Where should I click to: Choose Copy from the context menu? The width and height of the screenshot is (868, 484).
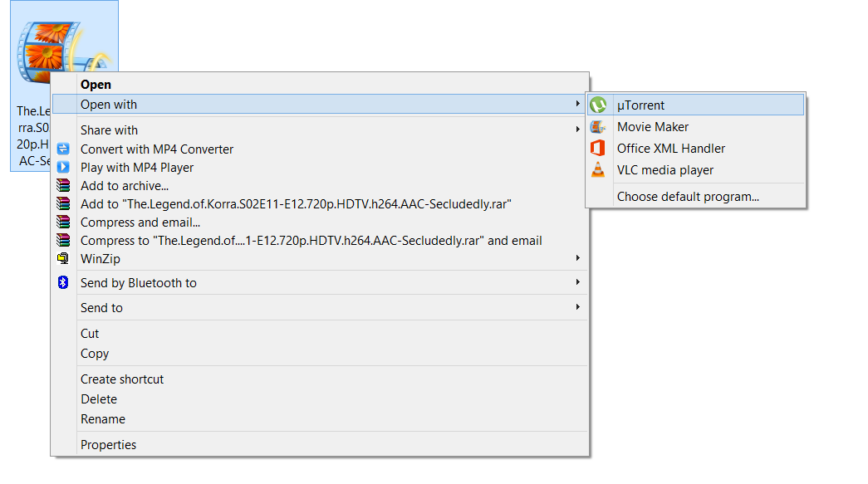[x=320, y=353]
